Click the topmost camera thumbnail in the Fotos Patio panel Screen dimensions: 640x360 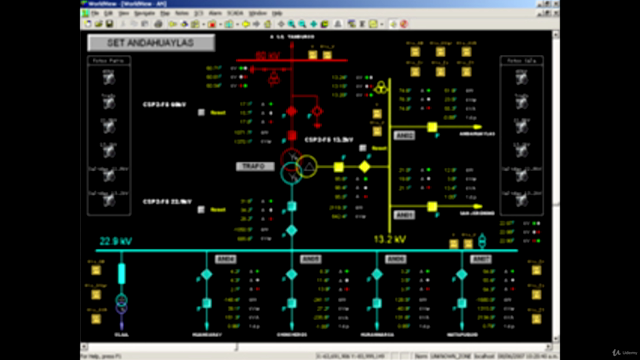109,77
